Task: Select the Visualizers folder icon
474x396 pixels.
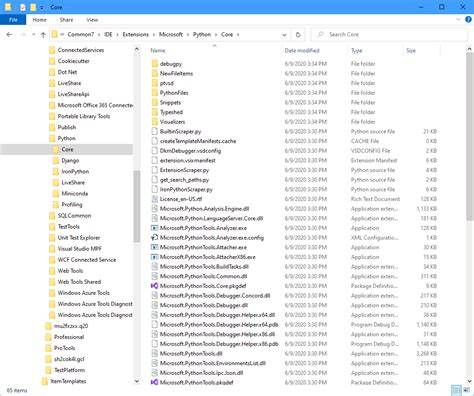Action: point(155,122)
